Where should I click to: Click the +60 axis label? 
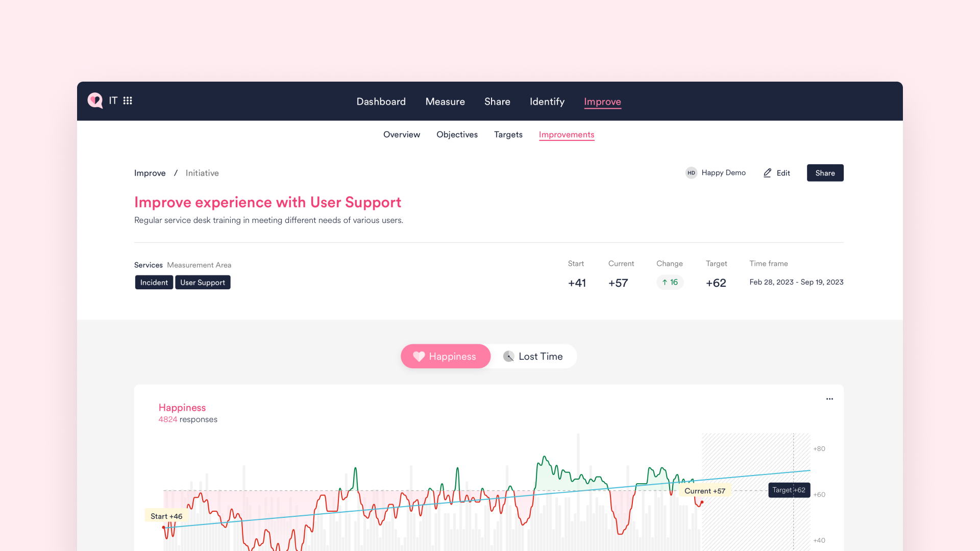pyautogui.click(x=819, y=495)
